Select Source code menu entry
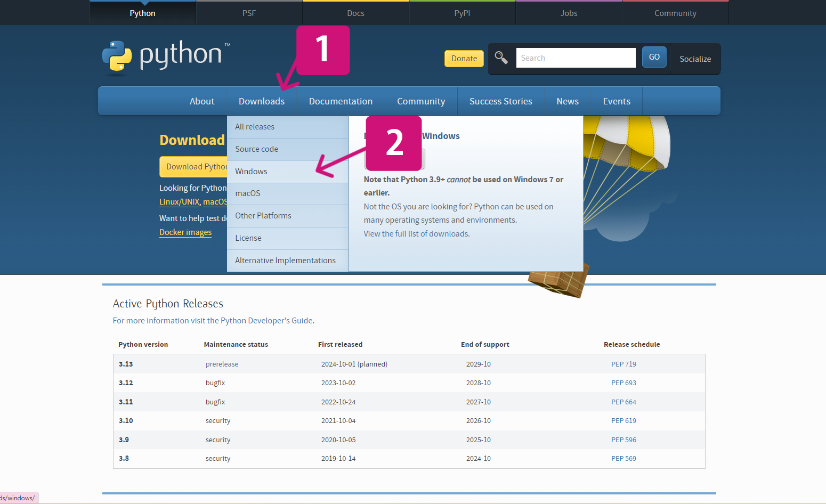This screenshot has width=826, height=504. click(x=256, y=149)
